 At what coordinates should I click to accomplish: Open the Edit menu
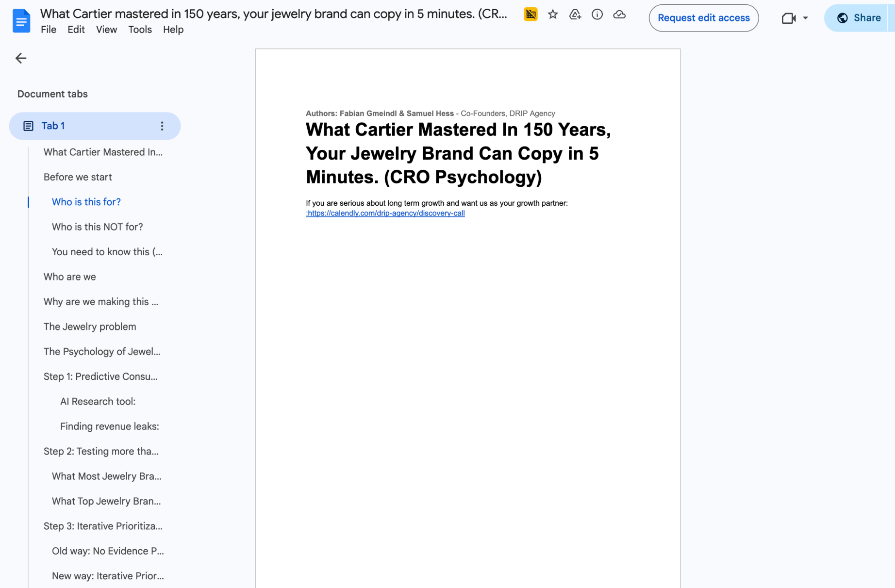76,30
